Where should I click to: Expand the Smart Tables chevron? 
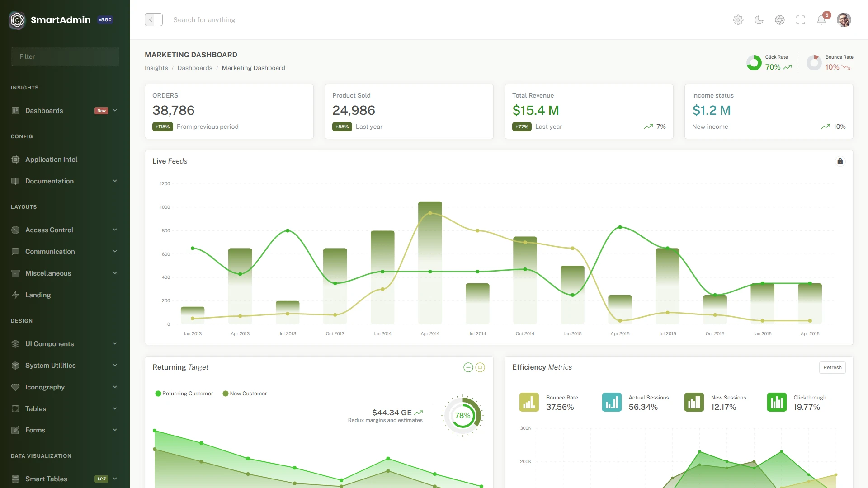click(x=115, y=479)
